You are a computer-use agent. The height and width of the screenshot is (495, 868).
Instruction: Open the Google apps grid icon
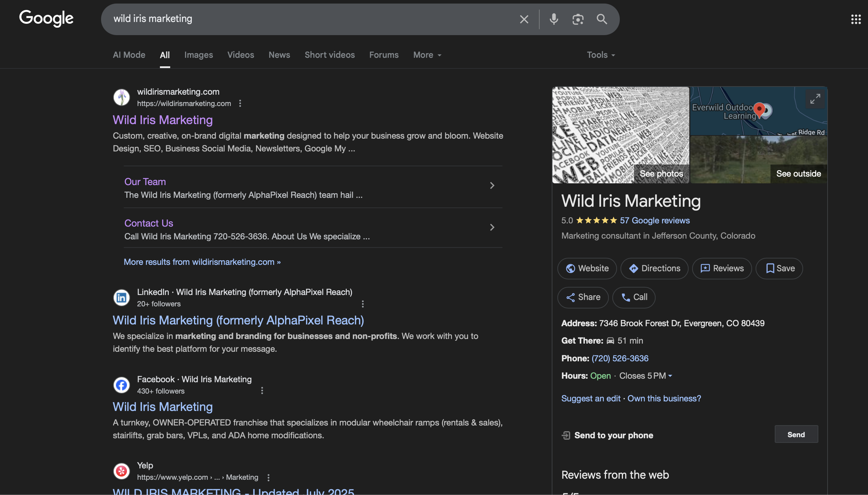pyautogui.click(x=856, y=19)
